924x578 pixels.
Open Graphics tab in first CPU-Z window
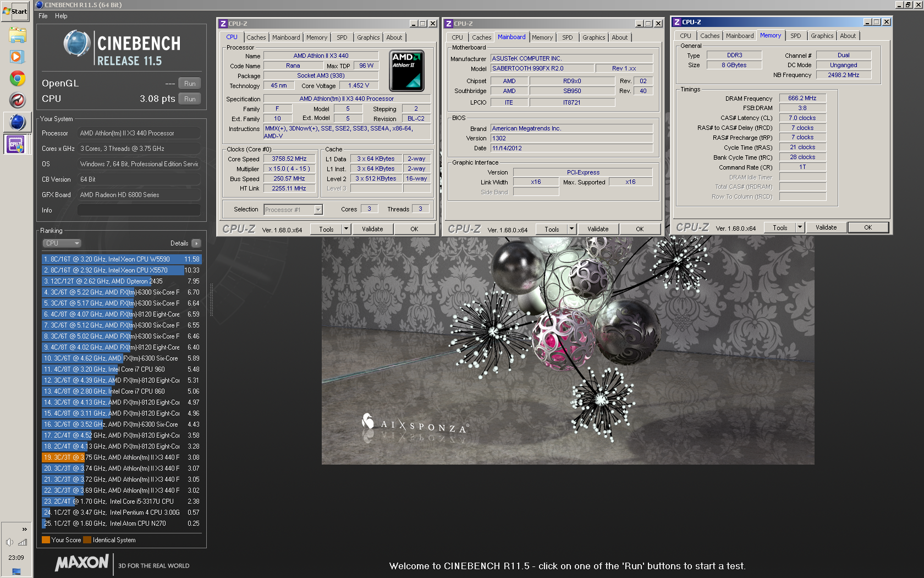pyautogui.click(x=368, y=37)
